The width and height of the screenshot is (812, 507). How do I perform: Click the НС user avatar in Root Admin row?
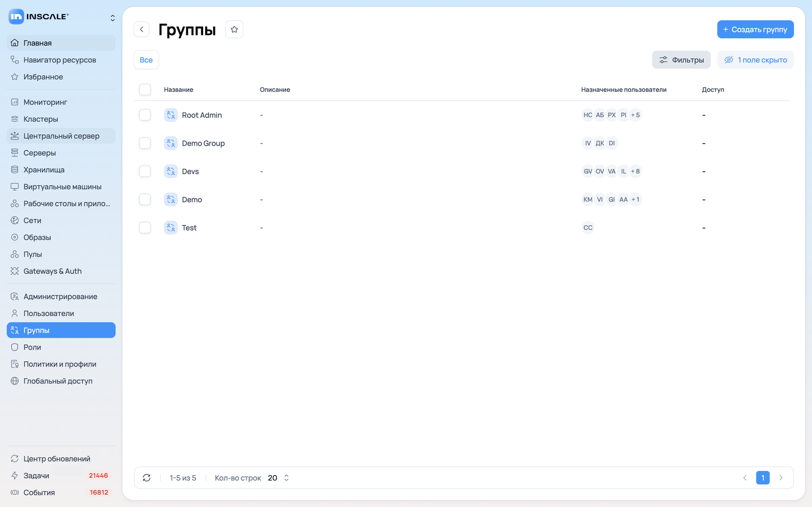(x=588, y=115)
